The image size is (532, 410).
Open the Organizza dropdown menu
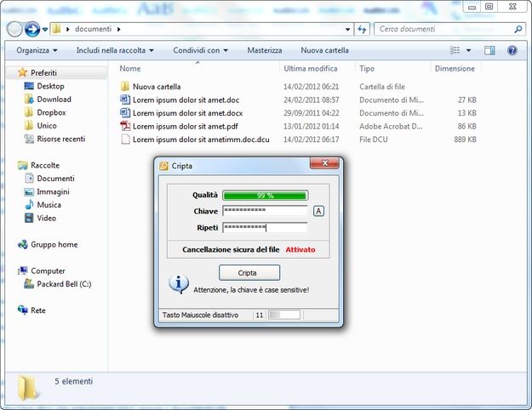[37, 50]
